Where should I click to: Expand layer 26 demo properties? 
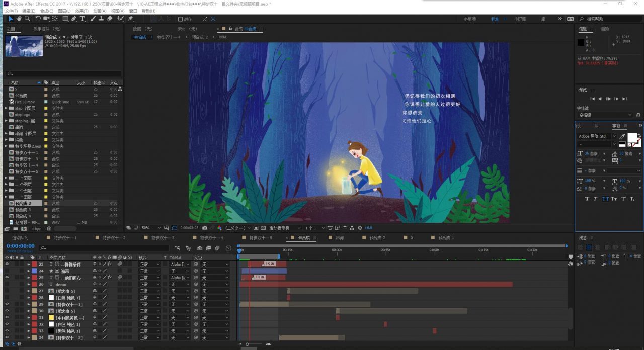[29, 284]
